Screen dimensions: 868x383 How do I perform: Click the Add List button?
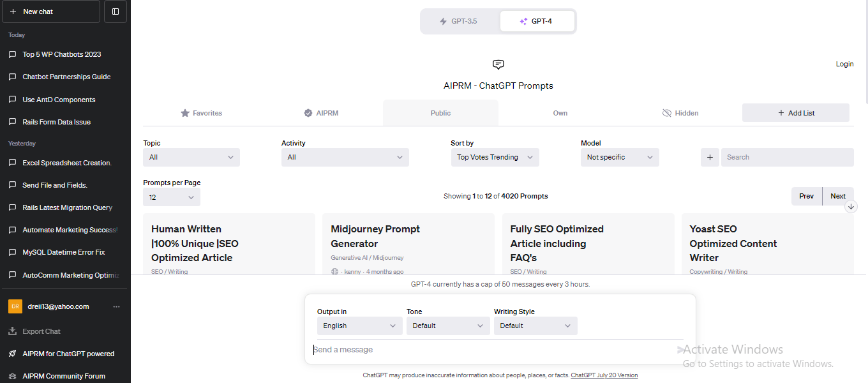coord(795,113)
